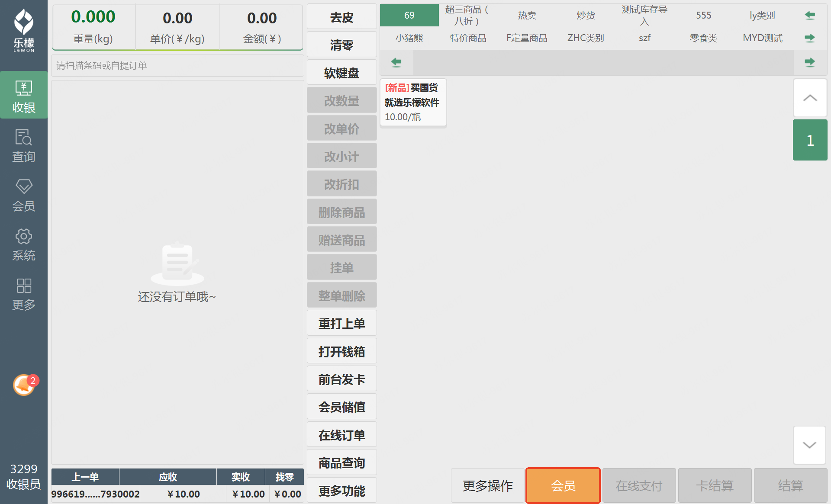The height and width of the screenshot is (504, 831).
Task: Open the 收银 cashier sidebar icon
Action: click(x=23, y=95)
